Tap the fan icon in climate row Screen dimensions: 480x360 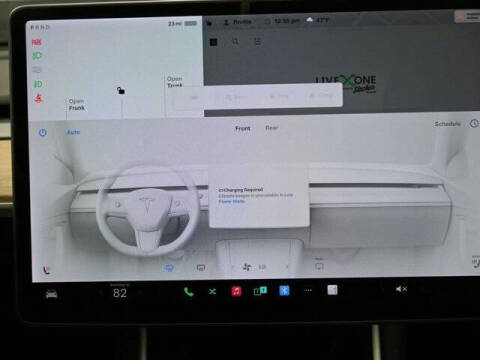247,267
